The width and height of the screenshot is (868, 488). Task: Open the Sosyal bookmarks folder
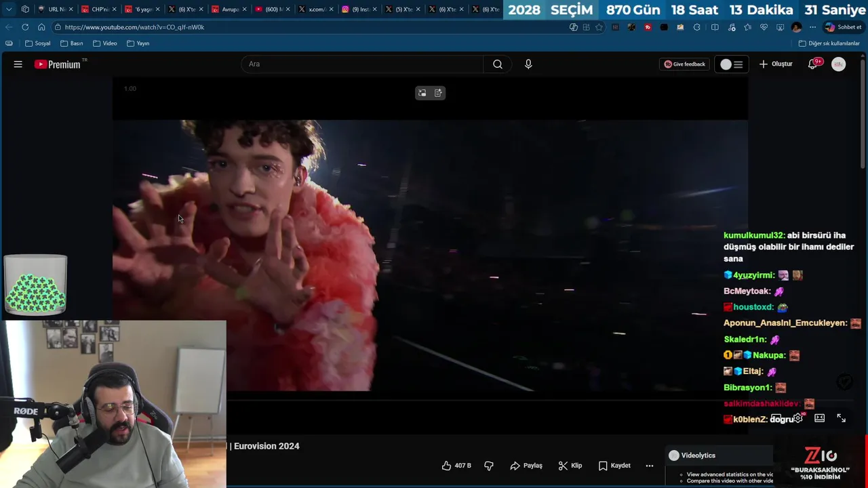(38, 43)
